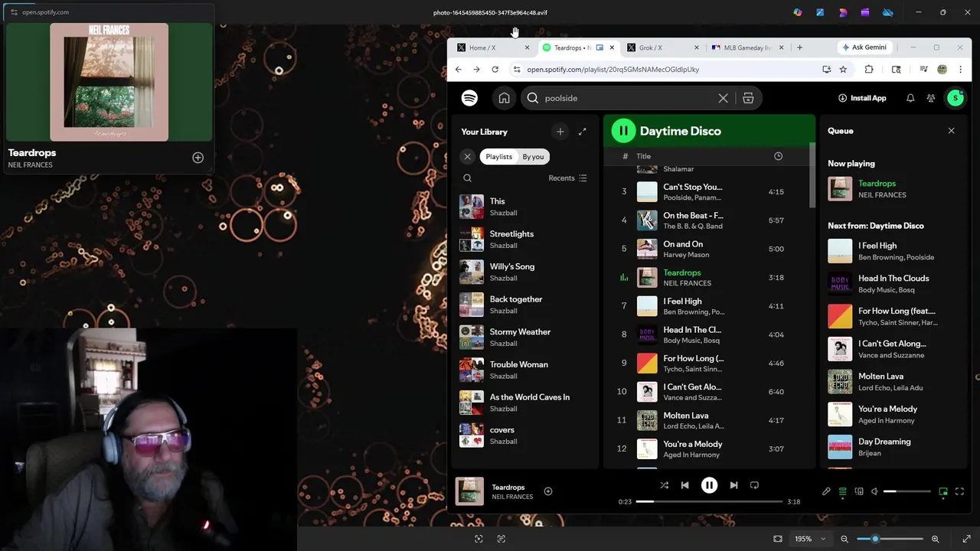Viewport: 980px width, 551px height.
Task: Open the Chrome extensions puzzle icon
Action: pyautogui.click(x=869, y=70)
